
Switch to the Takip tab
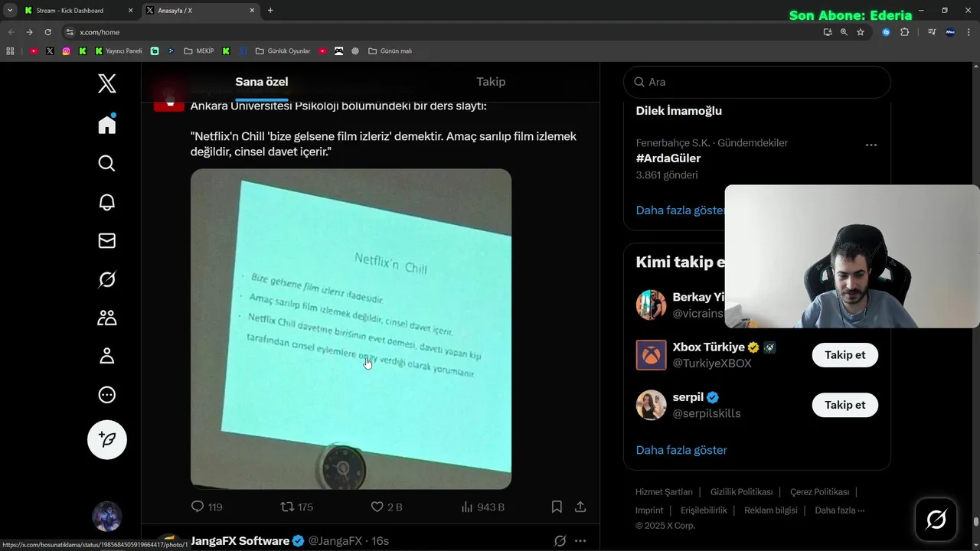[x=491, y=82]
